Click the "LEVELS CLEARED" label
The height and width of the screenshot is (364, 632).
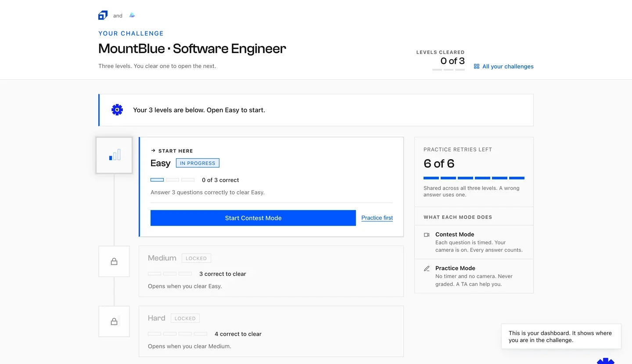pos(440,52)
